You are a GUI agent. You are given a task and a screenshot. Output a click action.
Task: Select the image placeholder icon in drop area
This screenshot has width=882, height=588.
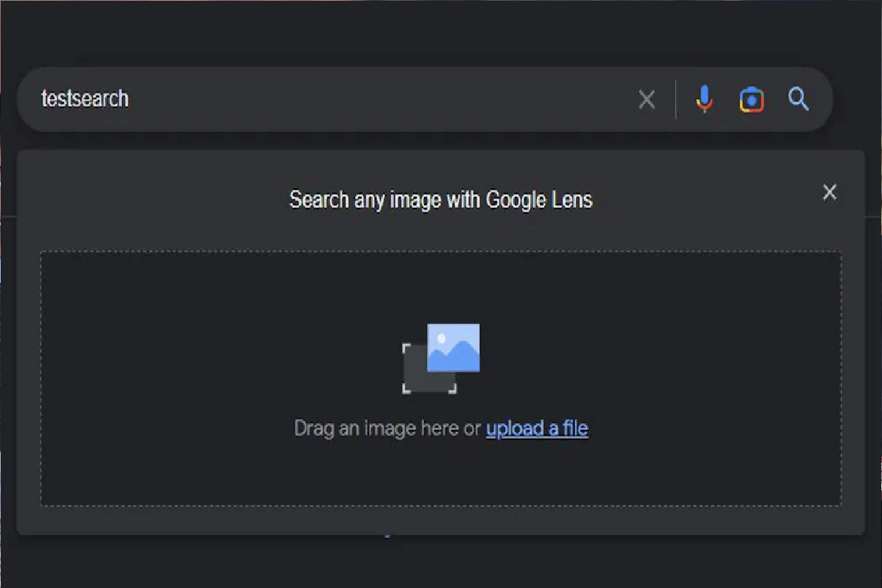(x=441, y=358)
